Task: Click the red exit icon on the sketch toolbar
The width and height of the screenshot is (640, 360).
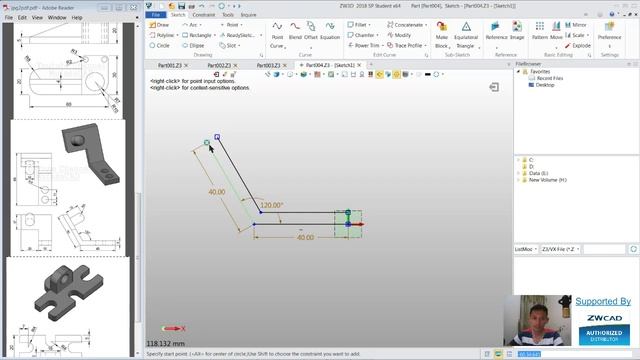Action: [x=216, y=74]
